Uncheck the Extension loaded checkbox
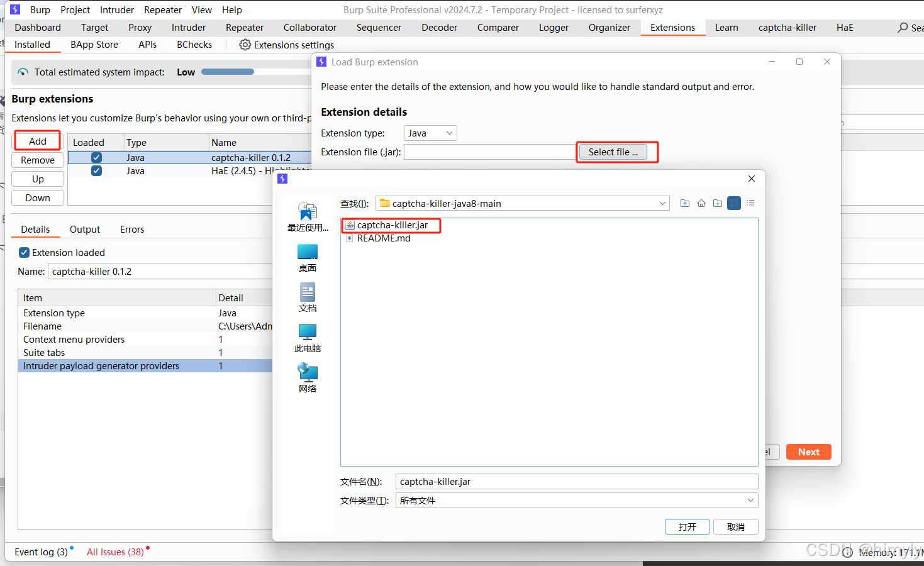Image resolution: width=924 pixels, height=566 pixels. click(25, 253)
